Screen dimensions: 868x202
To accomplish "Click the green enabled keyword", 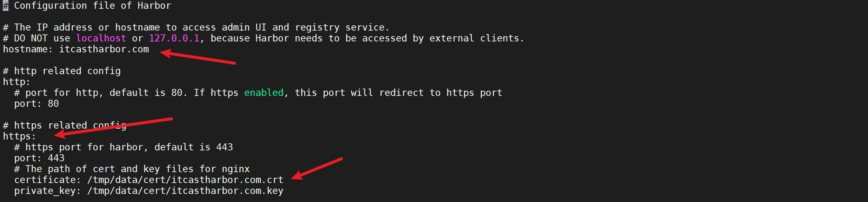I will click(x=264, y=93).
